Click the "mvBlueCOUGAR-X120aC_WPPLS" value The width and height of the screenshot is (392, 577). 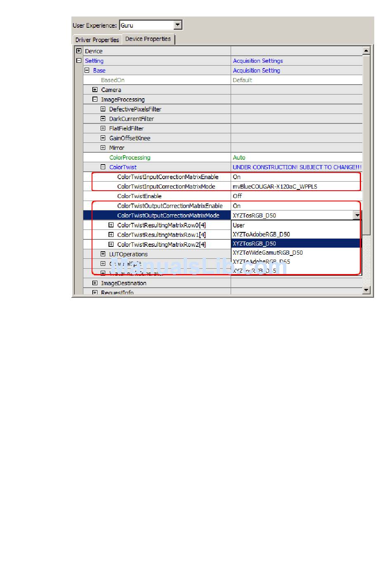(275, 187)
